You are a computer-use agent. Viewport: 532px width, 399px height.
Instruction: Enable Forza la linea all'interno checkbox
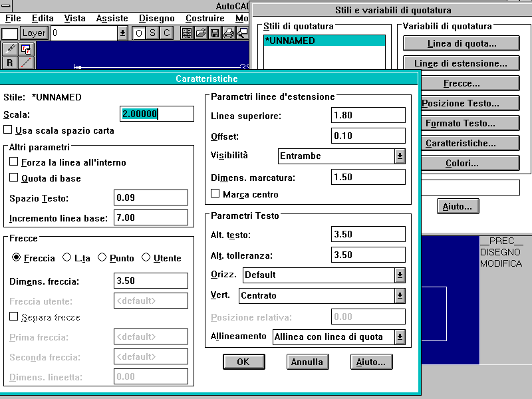[13, 162]
